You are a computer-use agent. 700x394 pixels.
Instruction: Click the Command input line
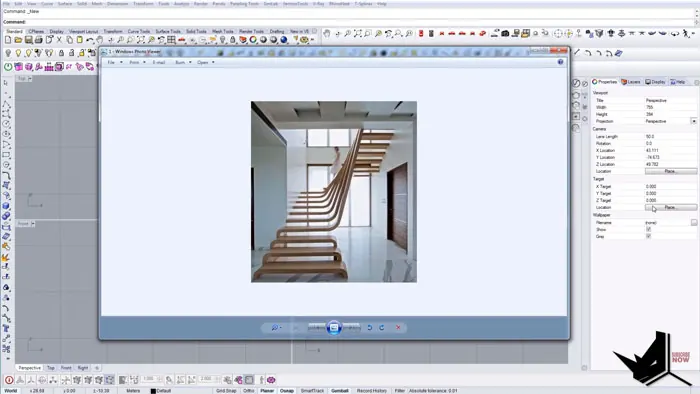click(348, 22)
